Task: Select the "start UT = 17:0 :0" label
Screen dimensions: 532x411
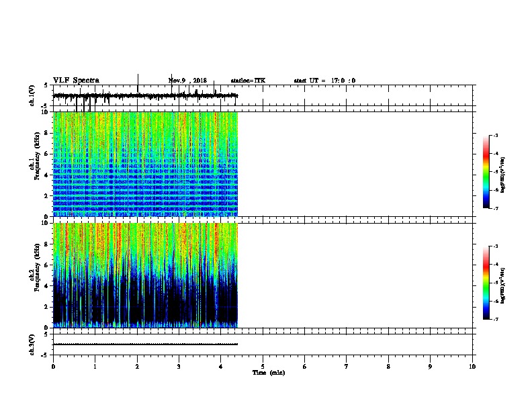Action: (x=324, y=81)
